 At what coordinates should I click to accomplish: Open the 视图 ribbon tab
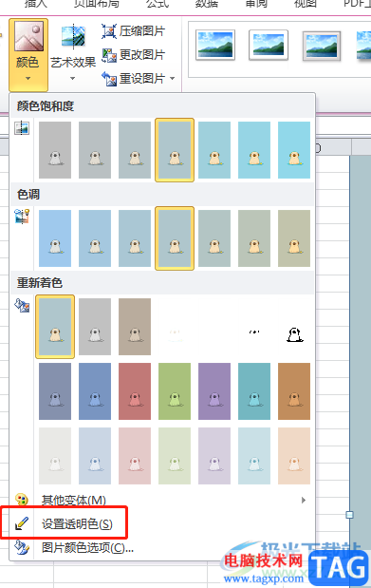click(306, 4)
